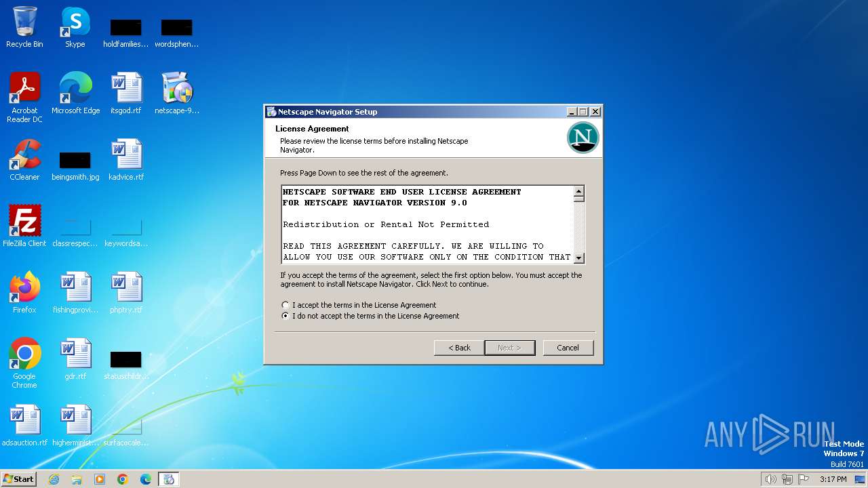Open Edge from the taskbar
The image size is (868, 488).
pyautogui.click(x=146, y=479)
